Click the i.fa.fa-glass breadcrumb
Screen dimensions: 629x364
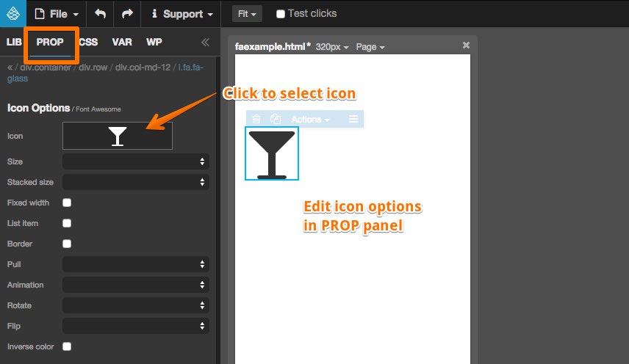(x=190, y=68)
